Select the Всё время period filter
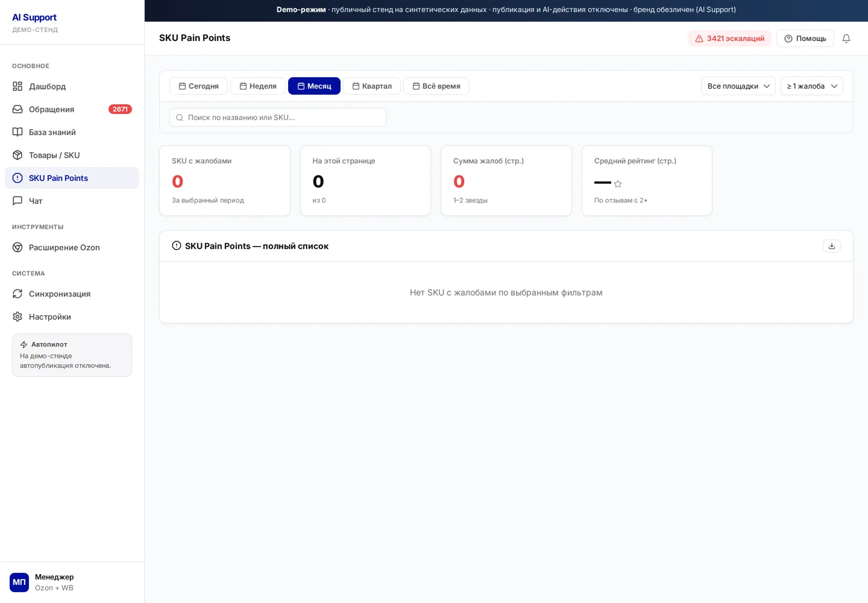This screenshot has width=868, height=603. click(x=436, y=86)
